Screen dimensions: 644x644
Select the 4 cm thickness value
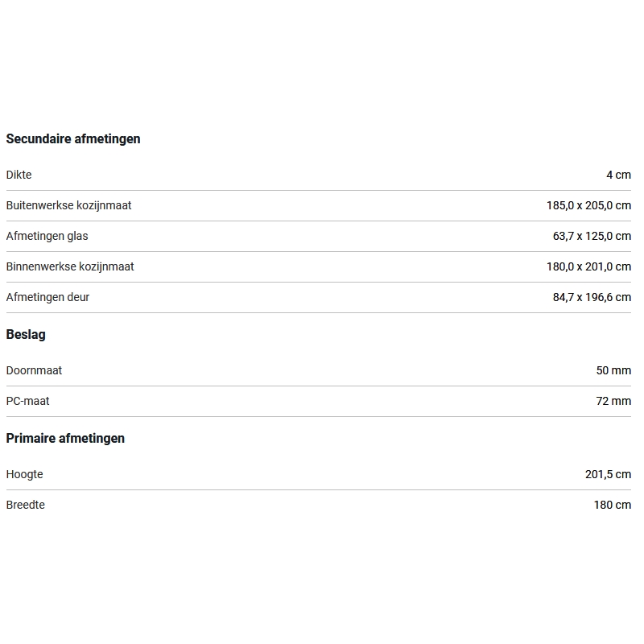tap(618, 175)
